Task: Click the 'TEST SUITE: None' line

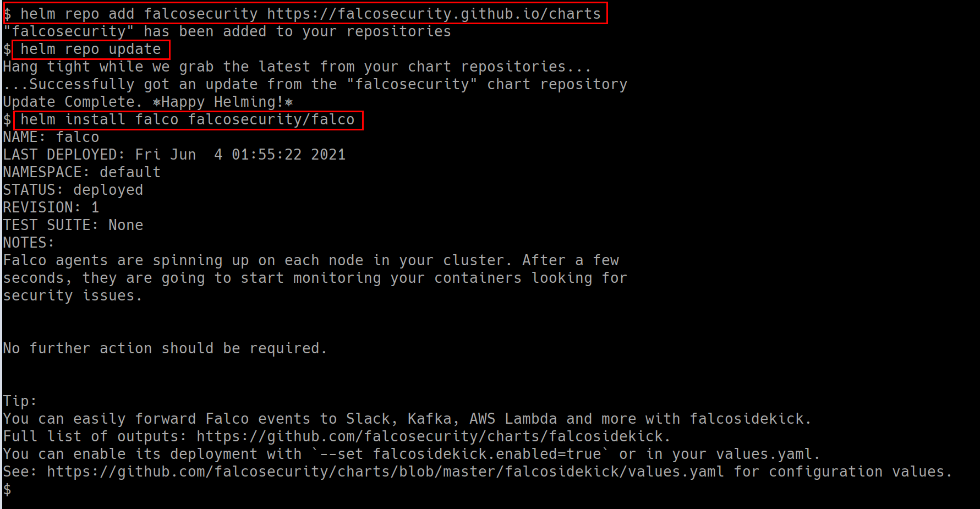Action: tap(73, 225)
